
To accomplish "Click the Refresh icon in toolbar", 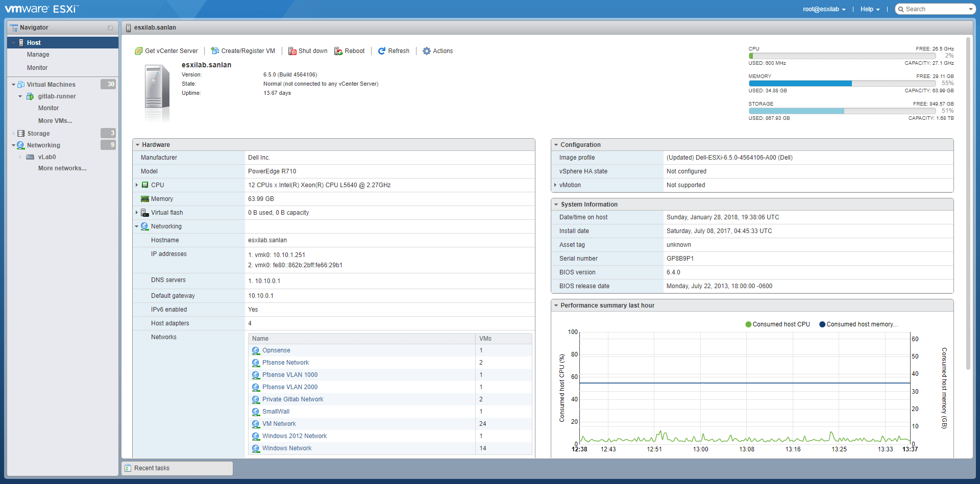I will (x=381, y=51).
